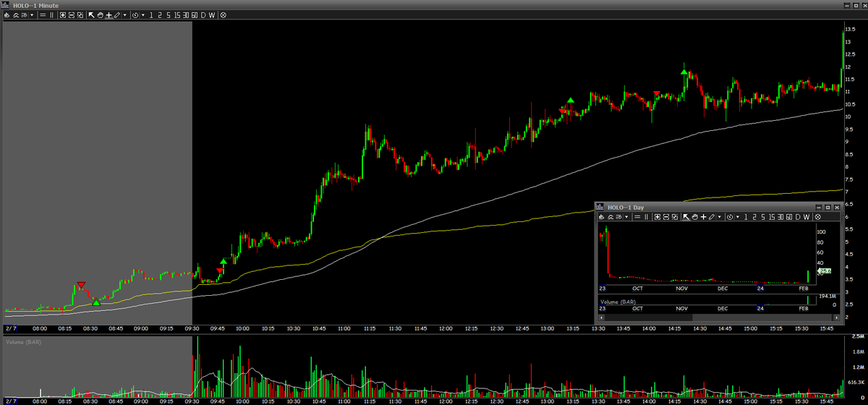The height and width of the screenshot is (405, 868).
Task: Click circled X icon in 1 Minute toolbar
Action: click(x=223, y=14)
